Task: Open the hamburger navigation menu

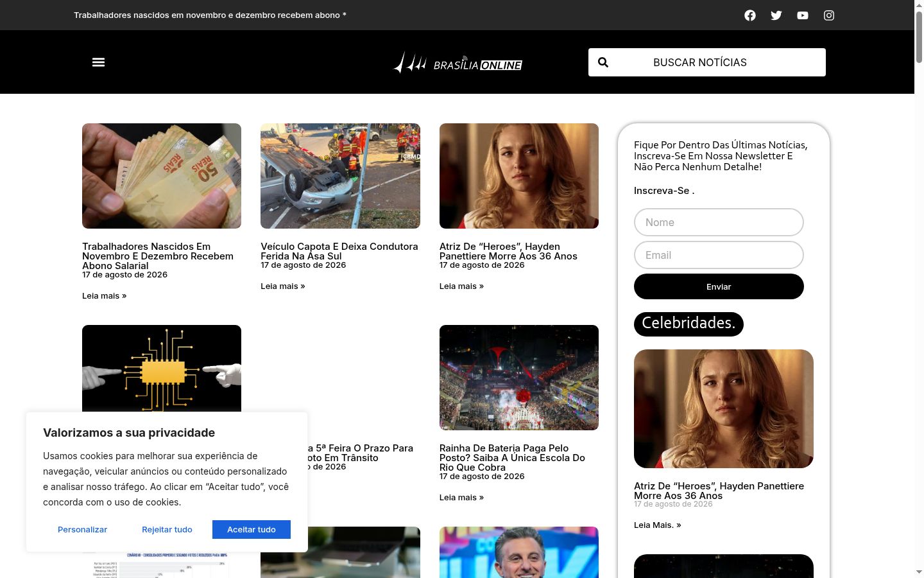Action: click(98, 62)
